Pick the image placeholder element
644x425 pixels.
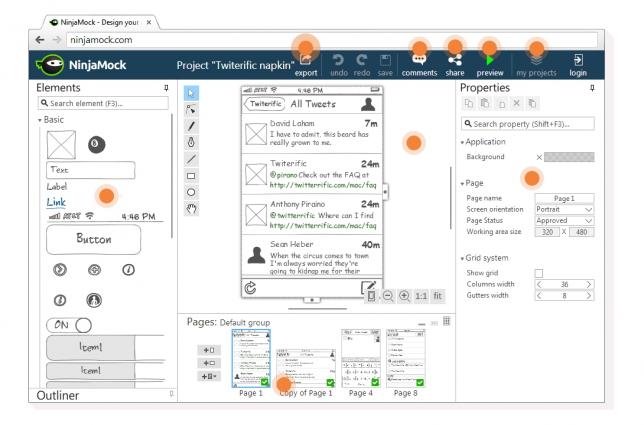coord(61,145)
